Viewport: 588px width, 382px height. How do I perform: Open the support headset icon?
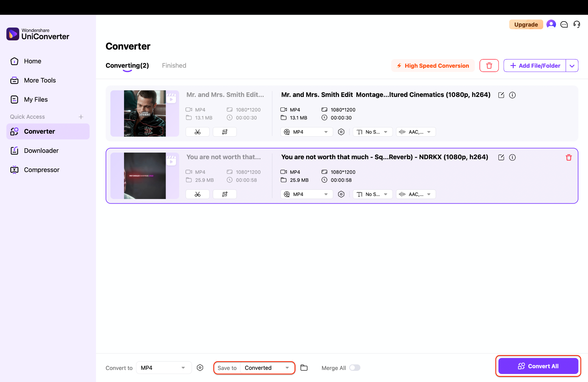click(577, 24)
